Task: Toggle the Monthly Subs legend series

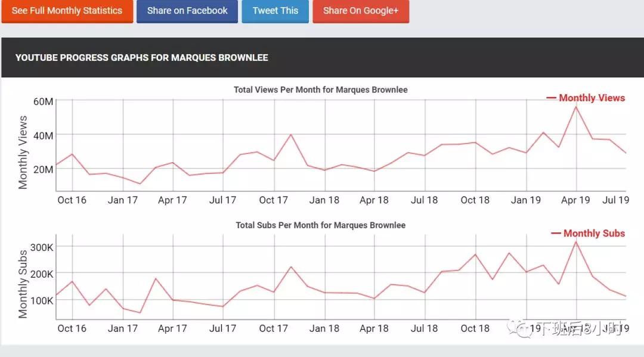Action: click(x=588, y=233)
